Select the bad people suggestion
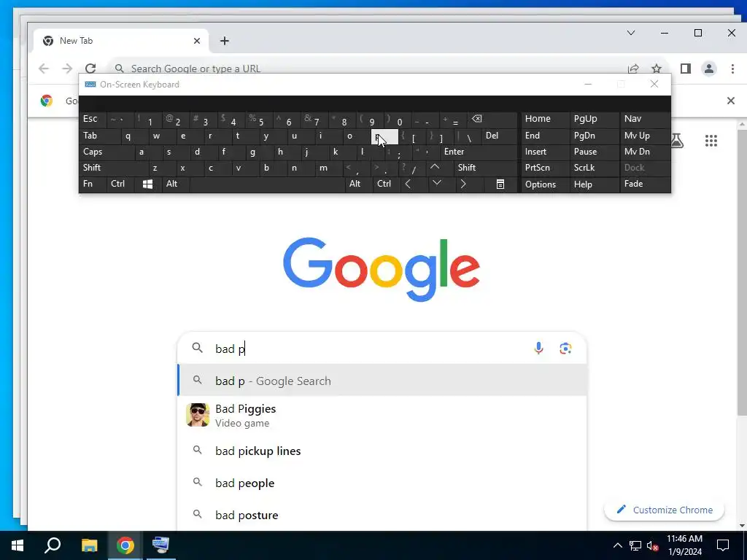Screen dimensions: 747x560 pos(382,483)
